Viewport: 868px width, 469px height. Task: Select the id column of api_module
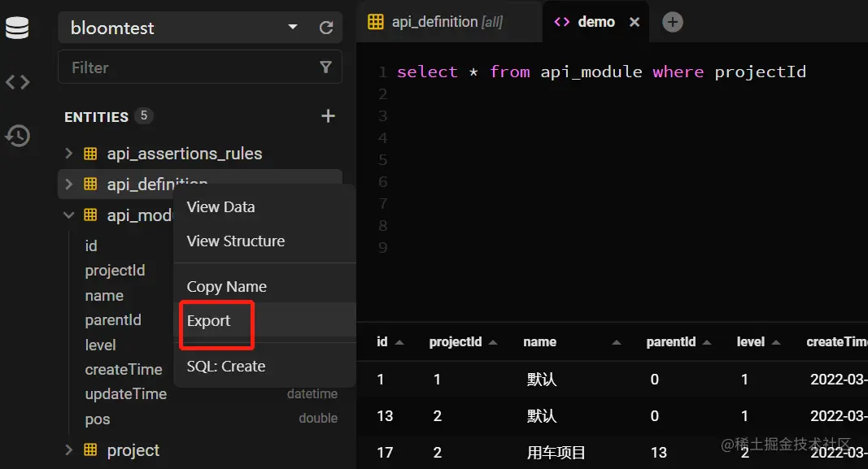[x=91, y=245]
